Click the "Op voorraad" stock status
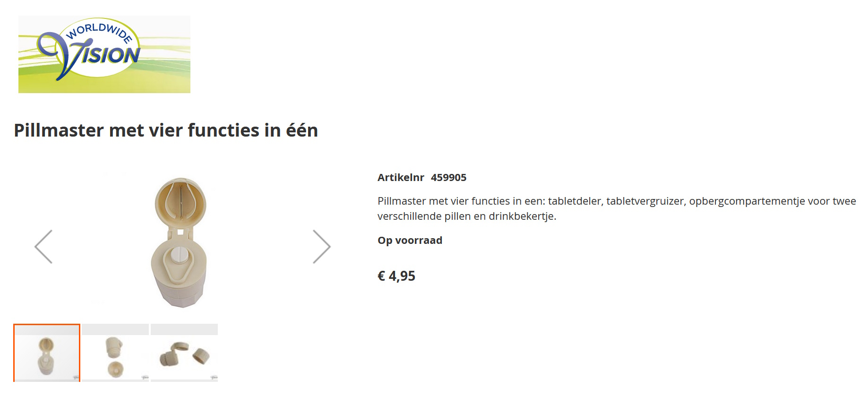 coord(410,241)
